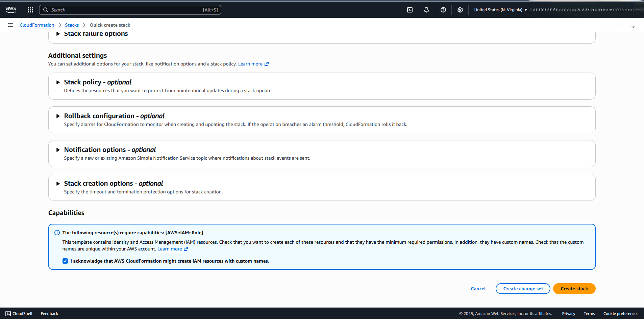Expand the Rollback configuration section
The image size is (644, 319).
[x=58, y=116]
